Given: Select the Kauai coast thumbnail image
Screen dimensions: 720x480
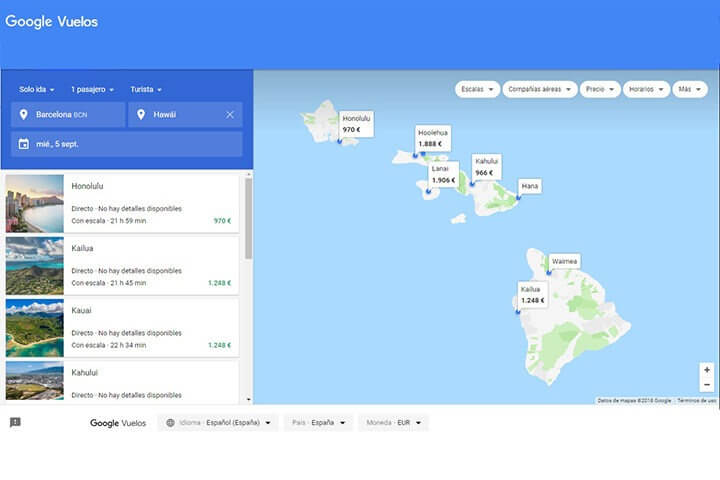Looking at the screenshot, I should coord(35,328).
